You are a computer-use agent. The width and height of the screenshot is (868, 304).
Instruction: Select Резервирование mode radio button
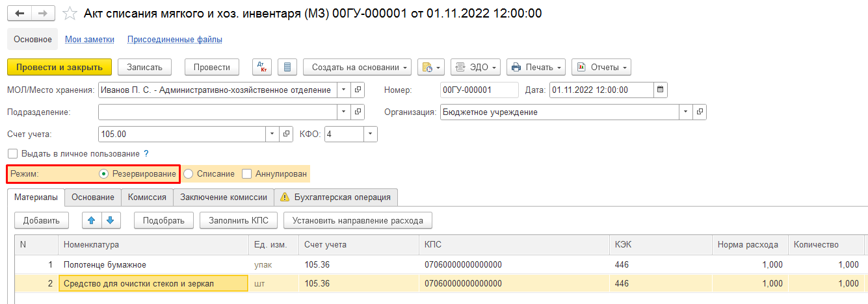point(104,174)
